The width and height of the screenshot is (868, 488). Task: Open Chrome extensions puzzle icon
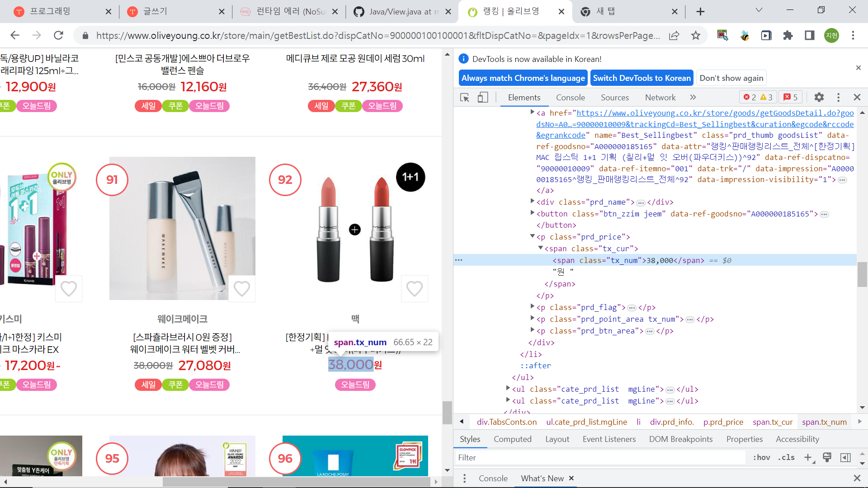click(x=788, y=35)
